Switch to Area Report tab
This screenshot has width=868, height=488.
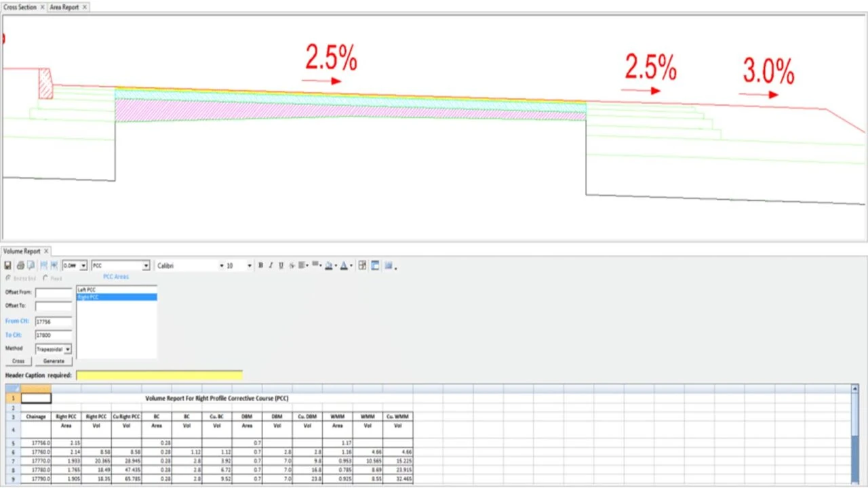(x=64, y=7)
